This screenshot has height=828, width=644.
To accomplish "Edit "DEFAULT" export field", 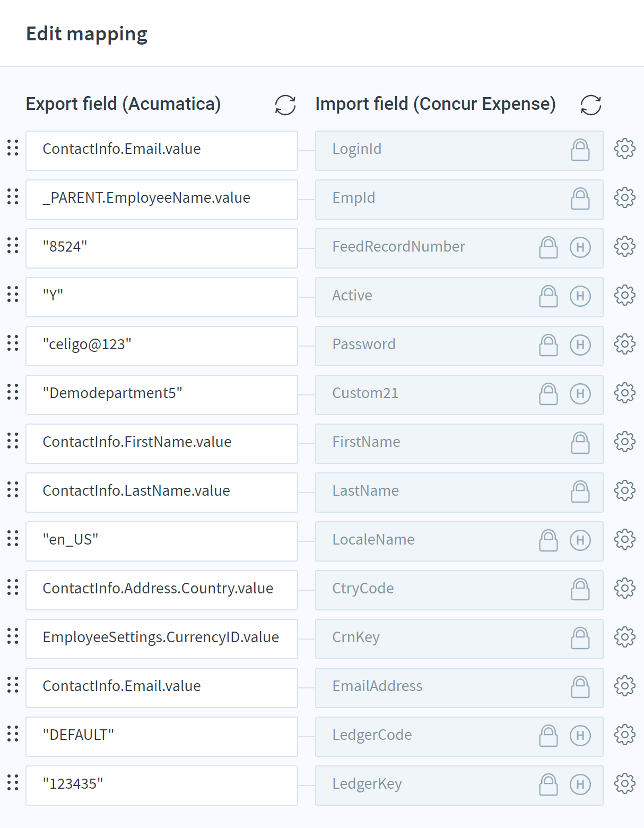I will pyautogui.click(x=162, y=737).
